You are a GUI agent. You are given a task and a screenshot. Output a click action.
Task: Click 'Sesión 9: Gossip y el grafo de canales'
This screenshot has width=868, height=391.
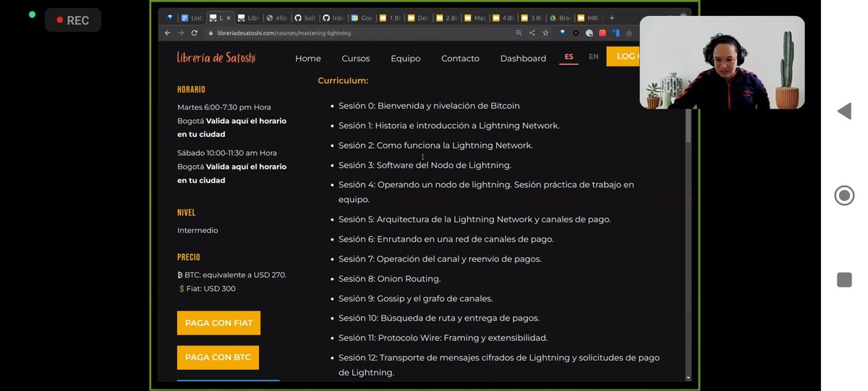click(x=415, y=298)
